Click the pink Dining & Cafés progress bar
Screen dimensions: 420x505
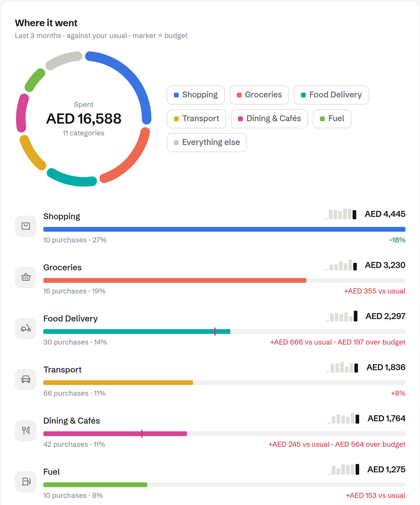point(115,433)
